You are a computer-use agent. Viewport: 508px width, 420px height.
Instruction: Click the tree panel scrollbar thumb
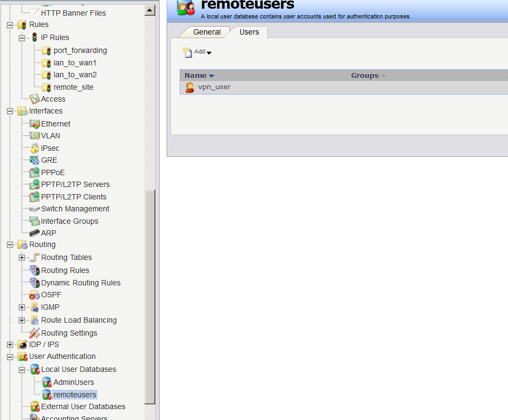150,297
